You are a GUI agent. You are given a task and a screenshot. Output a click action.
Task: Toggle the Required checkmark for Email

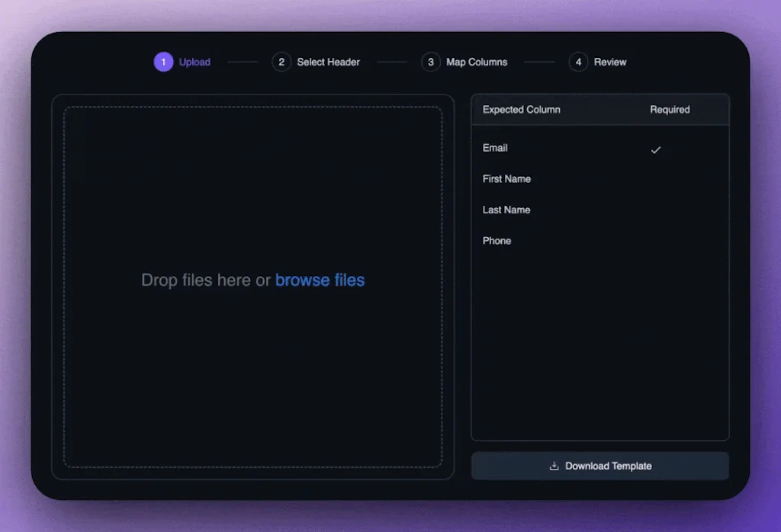click(656, 150)
